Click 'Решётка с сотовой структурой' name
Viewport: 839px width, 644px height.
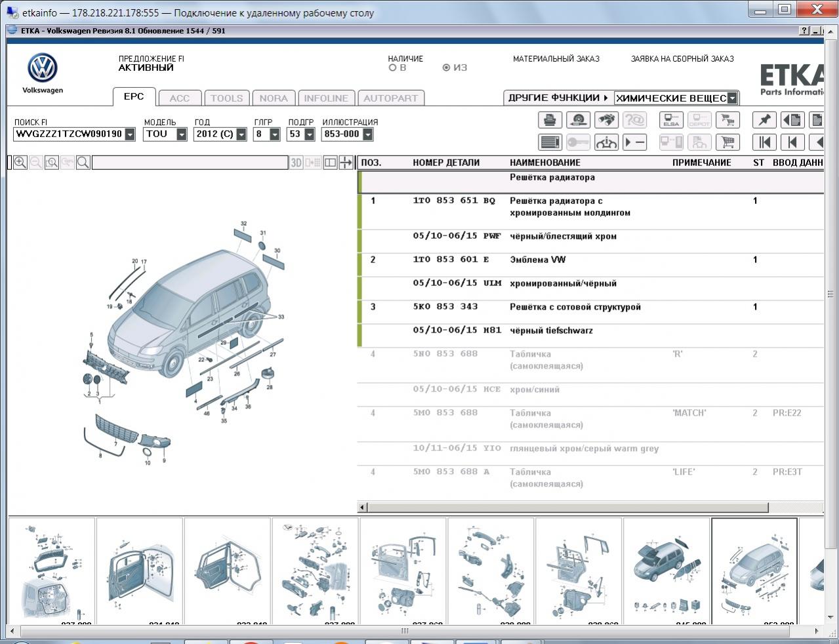point(575,307)
